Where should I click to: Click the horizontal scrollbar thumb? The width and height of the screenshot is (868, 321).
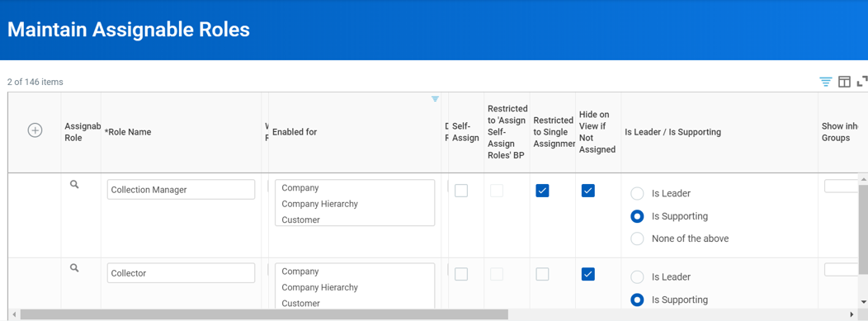coord(263,314)
